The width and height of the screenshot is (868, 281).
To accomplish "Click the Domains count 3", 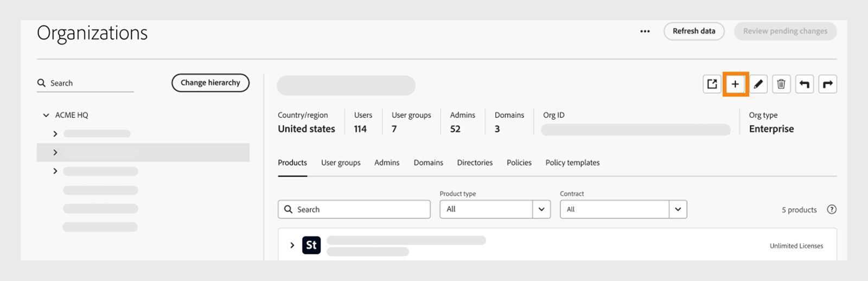I will coord(497,129).
